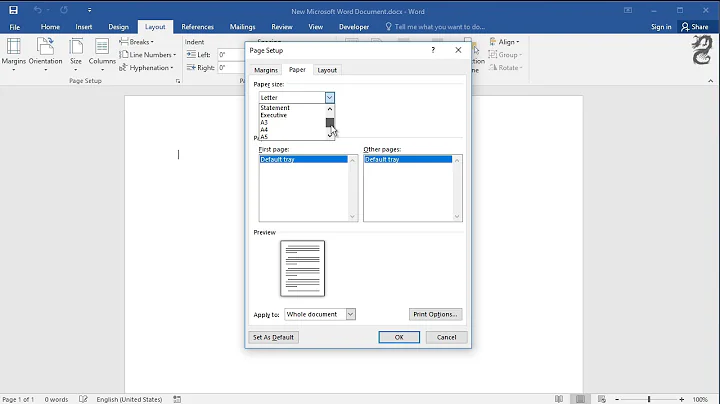
Task: Switch to the Insert ribbon tab
Action: 84,27
